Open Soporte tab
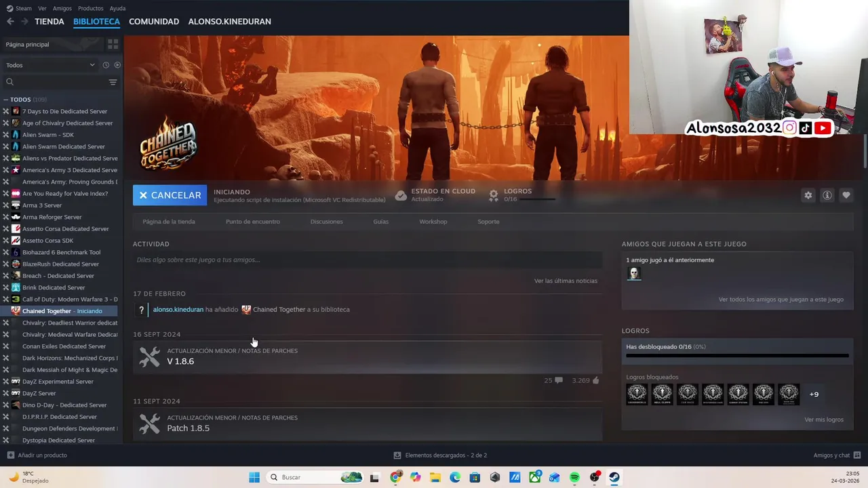Image resolution: width=868 pixels, height=488 pixels. 488,222
